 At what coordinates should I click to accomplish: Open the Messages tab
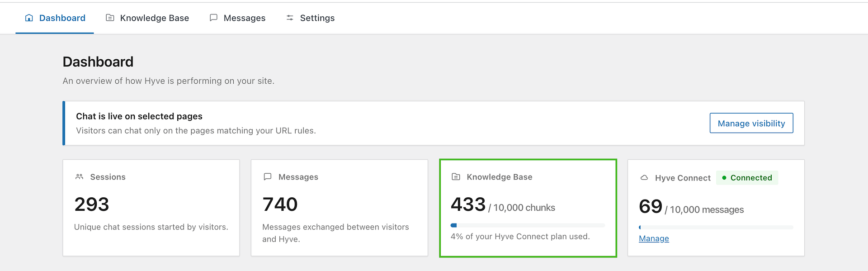pos(237,18)
